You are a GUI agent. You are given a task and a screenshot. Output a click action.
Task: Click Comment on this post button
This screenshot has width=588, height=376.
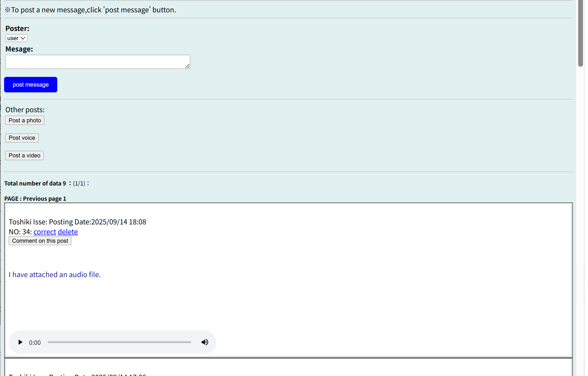tap(40, 241)
